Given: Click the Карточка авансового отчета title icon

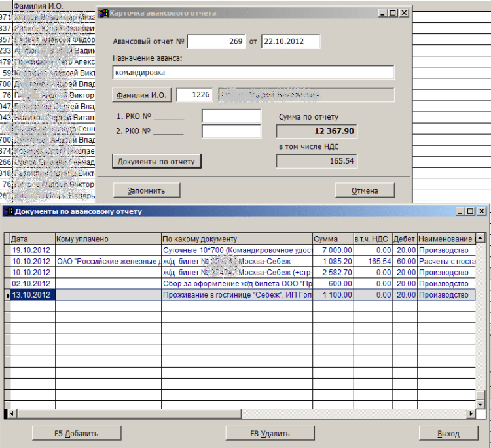Looking at the screenshot, I should pyautogui.click(x=103, y=13).
